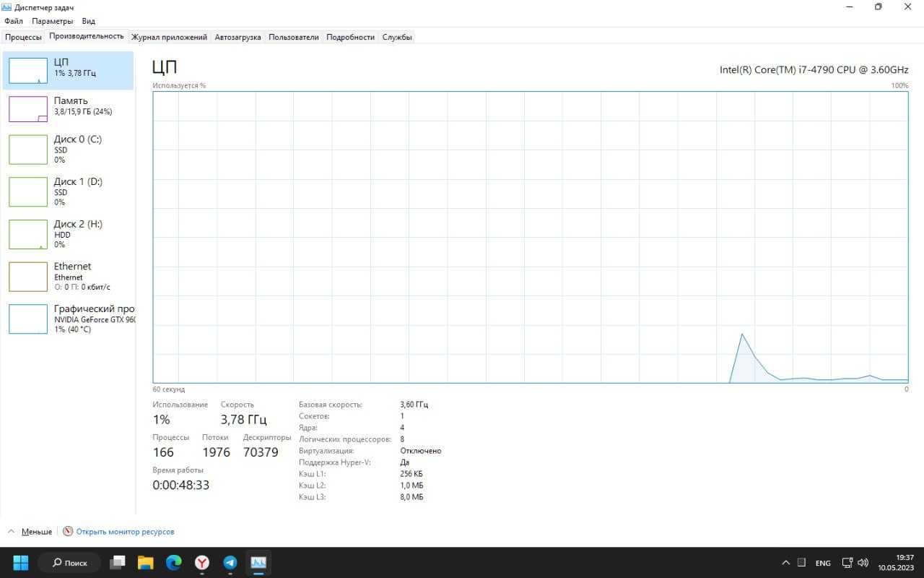Screen dimensions: 924x578
Task: Click the descriptors count 70379
Action: point(261,452)
